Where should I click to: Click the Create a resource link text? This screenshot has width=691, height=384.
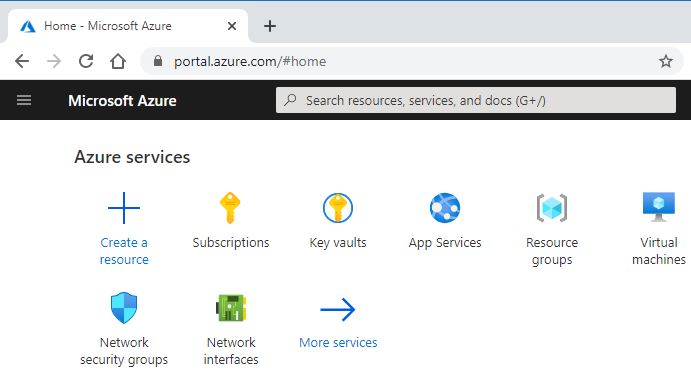pos(124,251)
